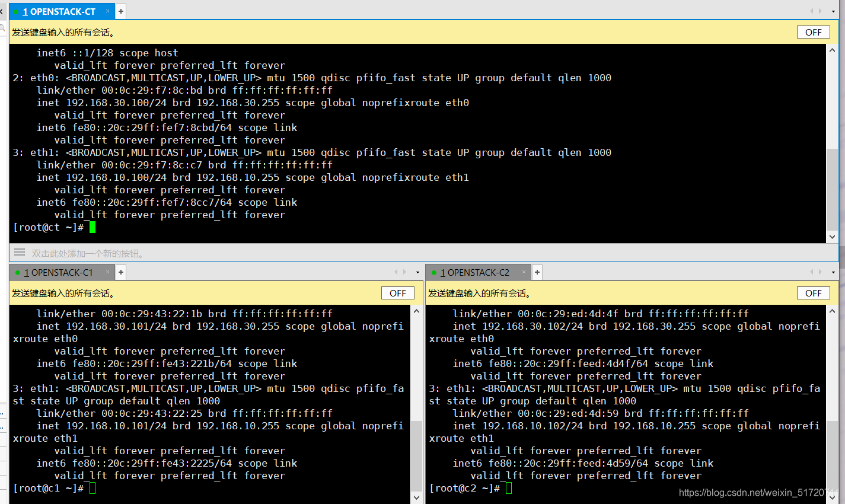Click the green status dot on OPENSTACK-C1 tab
Image resolution: width=845 pixels, height=504 pixels.
18,273
